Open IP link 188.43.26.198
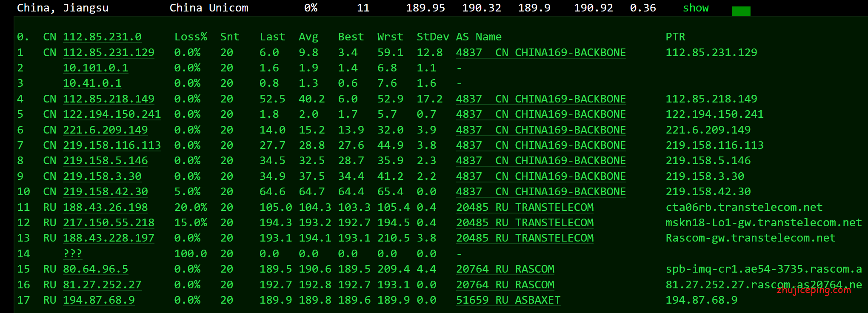Viewport: 868px width, 313px height. [106, 208]
